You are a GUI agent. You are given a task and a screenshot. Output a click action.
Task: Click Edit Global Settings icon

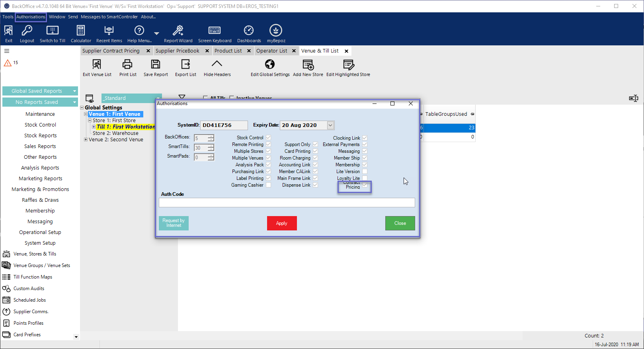(270, 65)
